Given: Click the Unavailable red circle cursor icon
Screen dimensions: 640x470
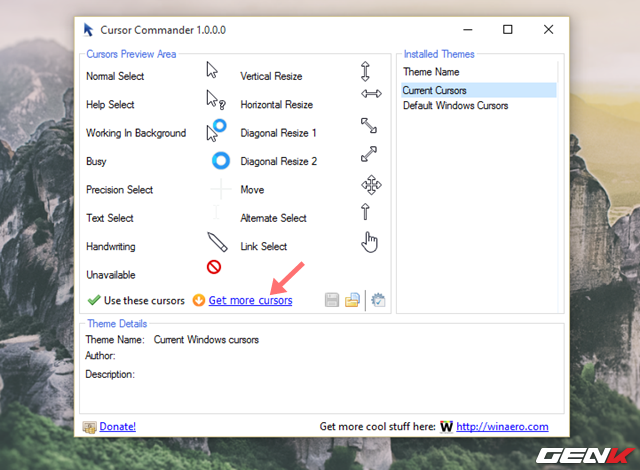Looking at the screenshot, I should 214,266.
